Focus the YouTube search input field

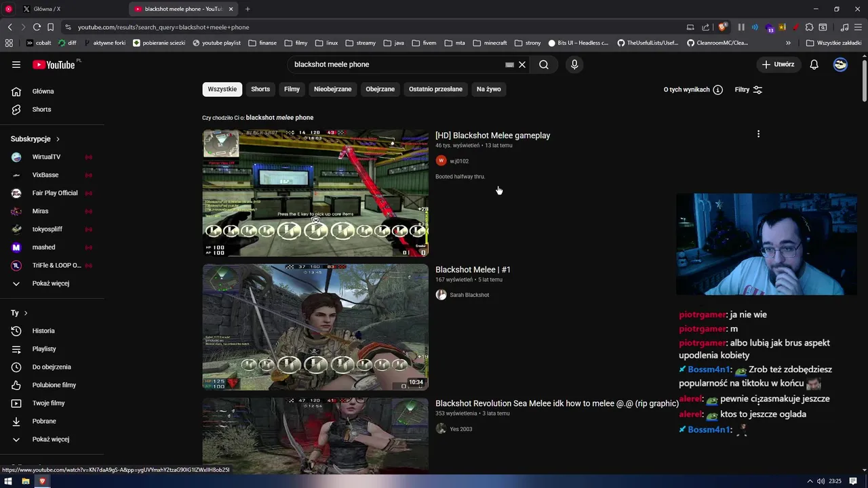(397, 64)
